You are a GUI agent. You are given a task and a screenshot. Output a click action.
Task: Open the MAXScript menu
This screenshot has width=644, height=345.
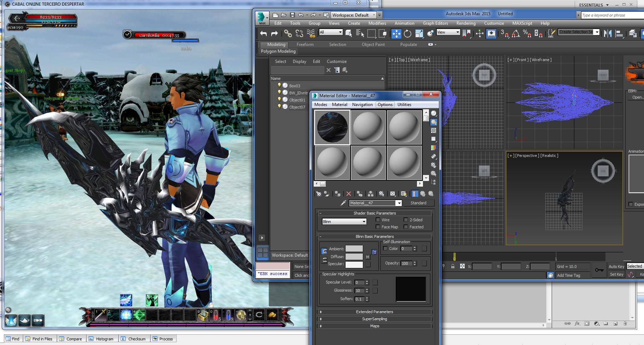(x=522, y=23)
